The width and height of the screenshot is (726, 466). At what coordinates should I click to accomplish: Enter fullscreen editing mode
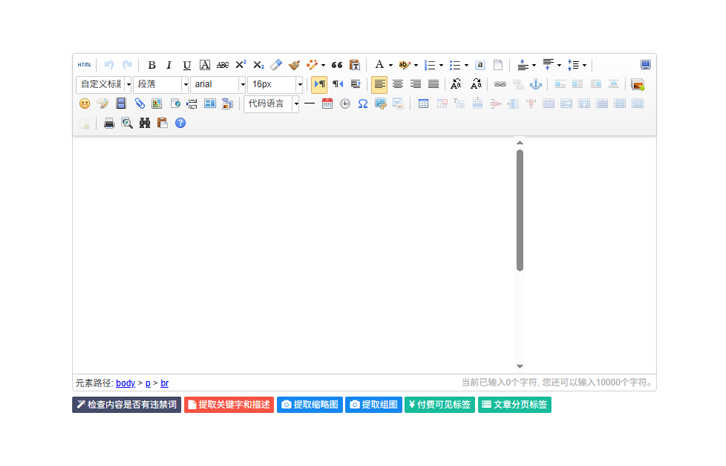(x=645, y=65)
